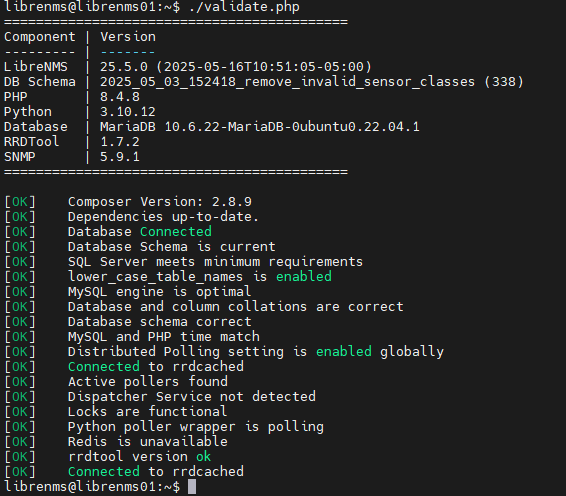Click the Composer Version: 2.8.9 line

pos(160,202)
